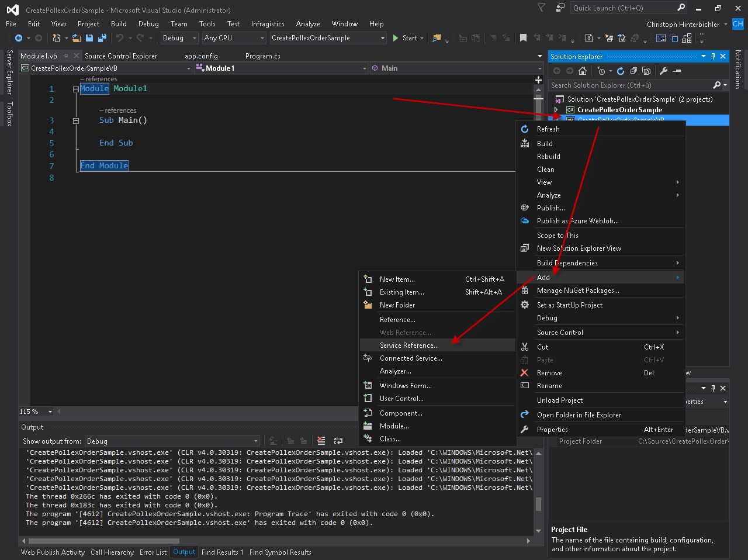
Task: Click the Refresh icon in Solution Explorer toolbar
Action: click(621, 71)
